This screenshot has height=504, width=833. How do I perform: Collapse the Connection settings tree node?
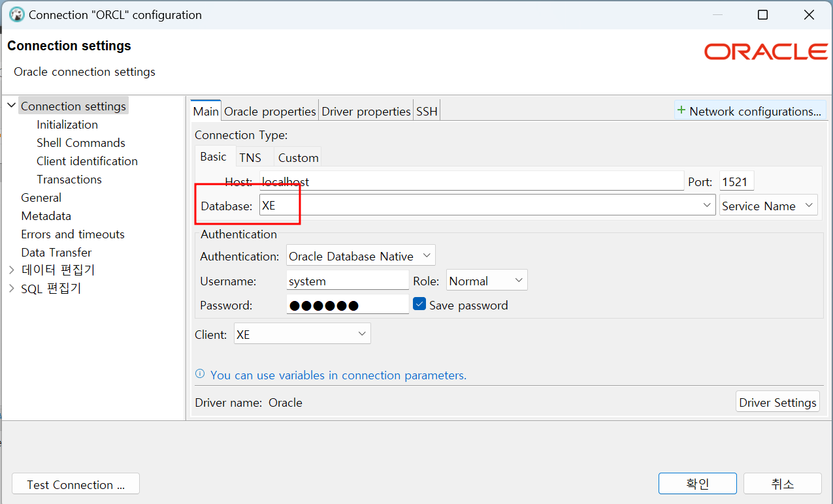pos(12,106)
